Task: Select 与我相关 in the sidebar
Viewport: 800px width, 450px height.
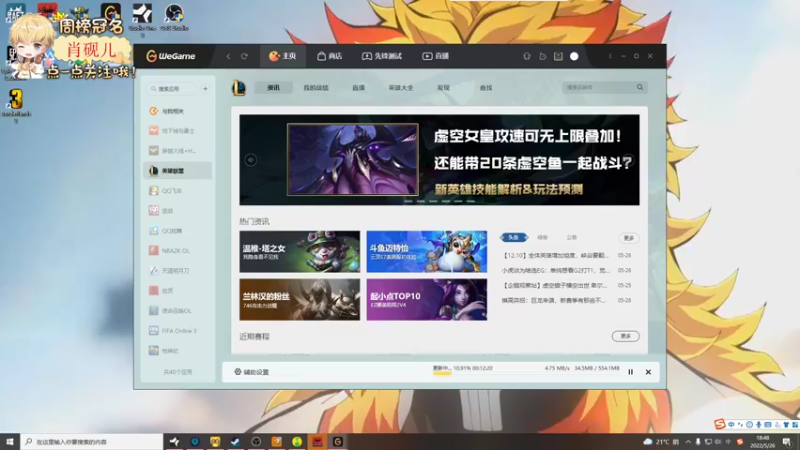Action: pos(178,111)
